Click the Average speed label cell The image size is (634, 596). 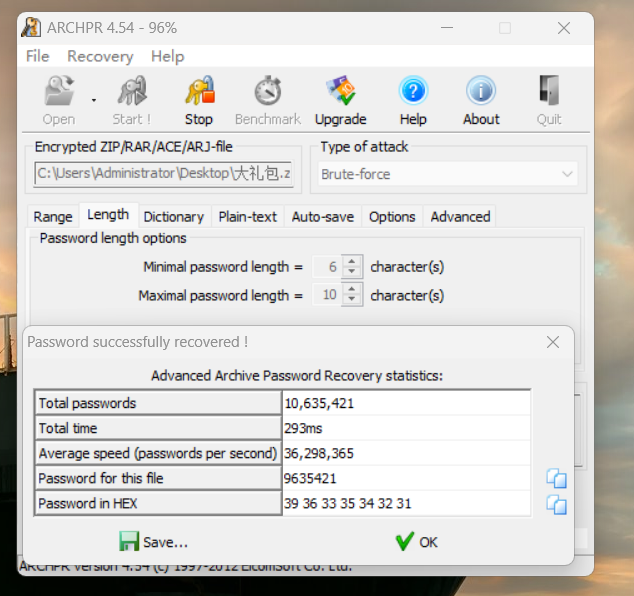pos(158,453)
